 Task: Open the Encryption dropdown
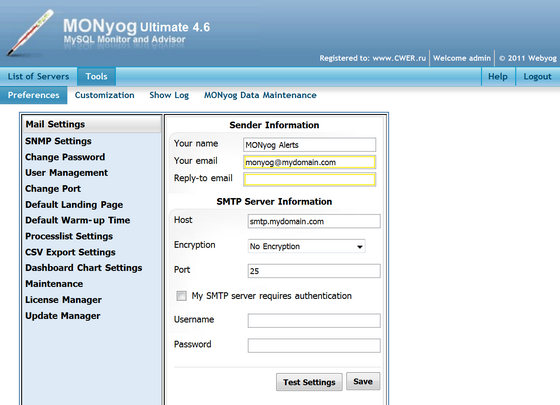tap(306, 246)
